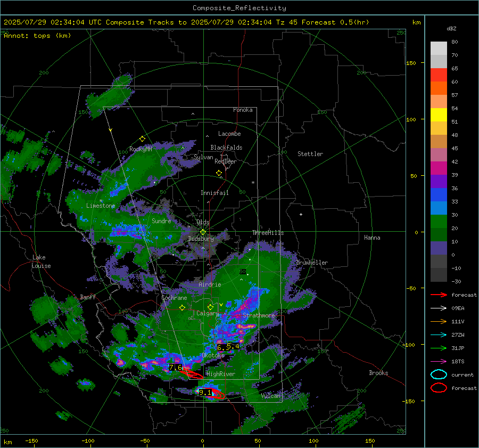Viewport: 479px width, 448px height.
Task: Click the yellow diamond marker above Calgary
Action: click(210, 307)
